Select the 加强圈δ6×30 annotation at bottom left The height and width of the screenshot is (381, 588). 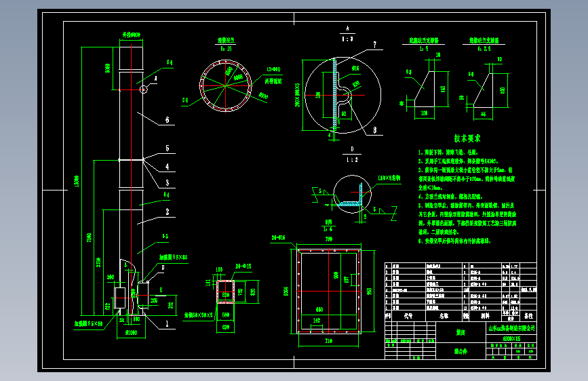click(x=88, y=323)
